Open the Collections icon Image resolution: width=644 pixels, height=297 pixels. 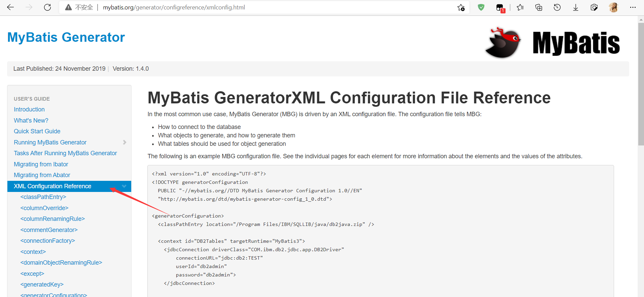[x=539, y=7]
